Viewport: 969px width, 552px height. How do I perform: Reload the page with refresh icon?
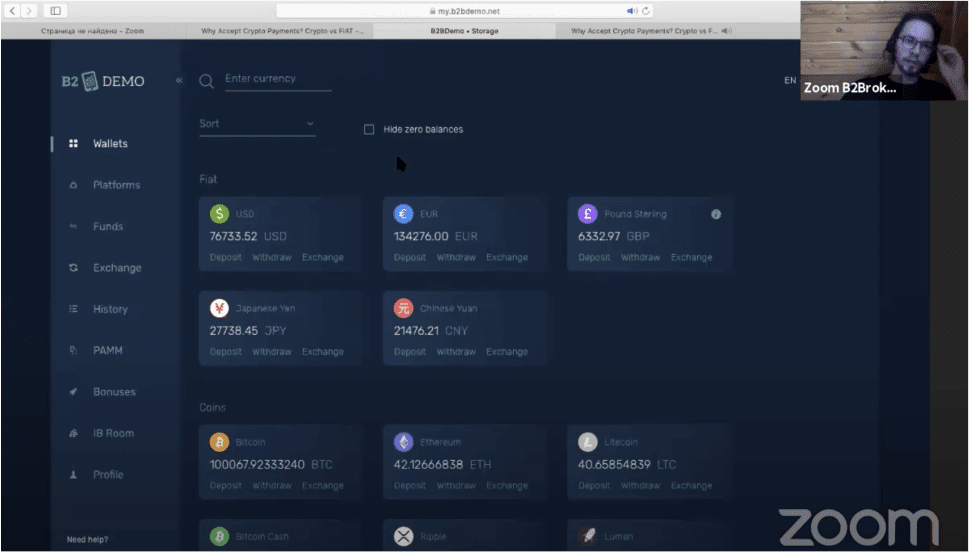[646, 11]
